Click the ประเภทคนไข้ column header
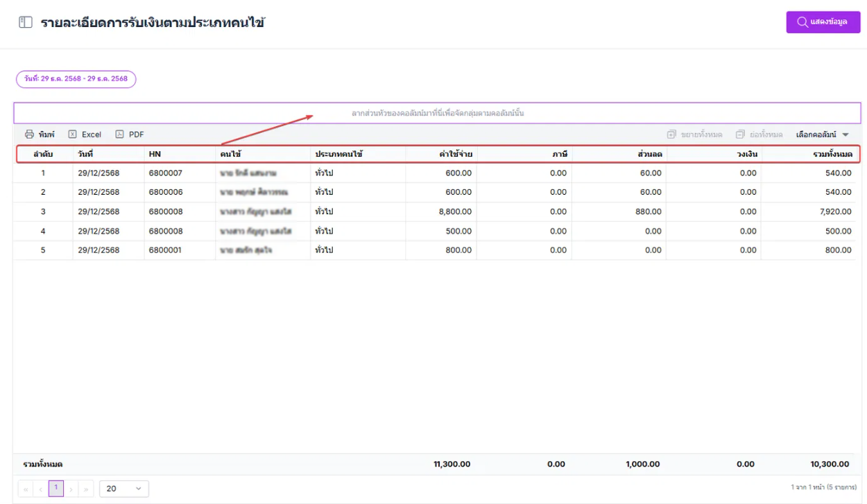The image size is (867, 504). pyautogui.click(x=340, y=154)
